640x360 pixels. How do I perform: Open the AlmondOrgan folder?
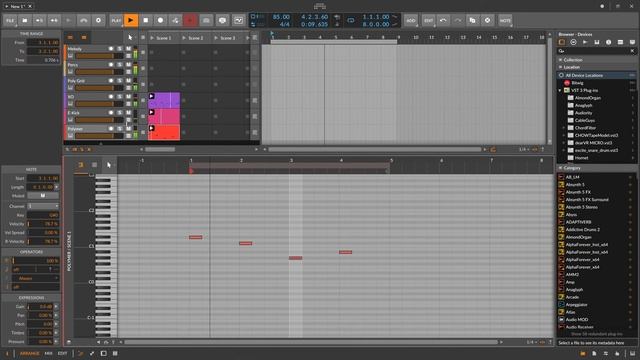588,98
